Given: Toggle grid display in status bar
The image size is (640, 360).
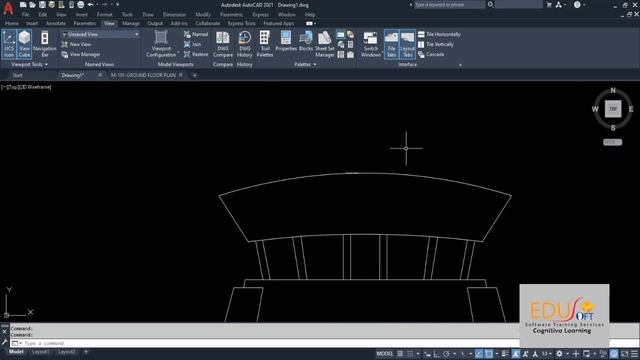Looking at the screenshot, I should click(400, 354).
